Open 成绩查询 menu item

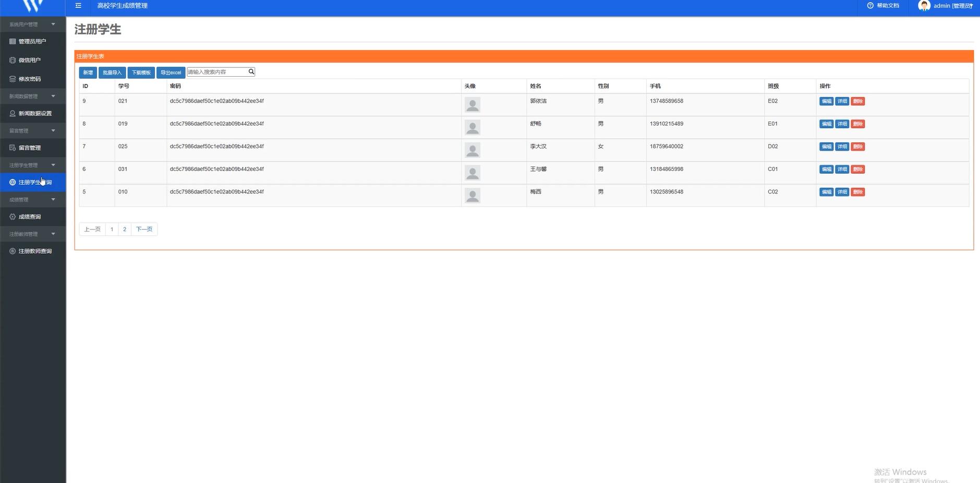33,216
